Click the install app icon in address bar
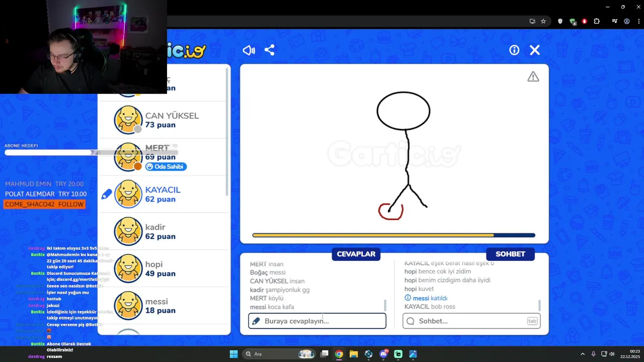 click(x=532, y=21)
